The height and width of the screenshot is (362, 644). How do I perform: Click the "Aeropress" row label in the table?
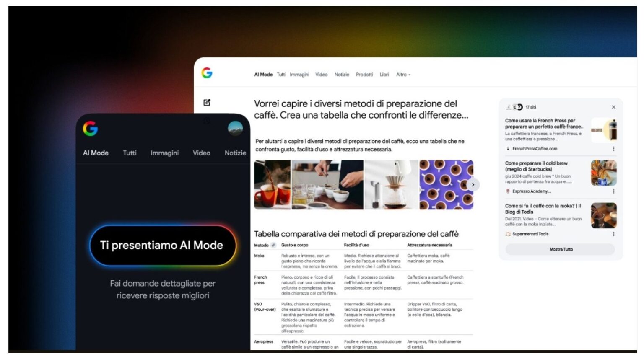pyautogui.click(x=263, y=342)
